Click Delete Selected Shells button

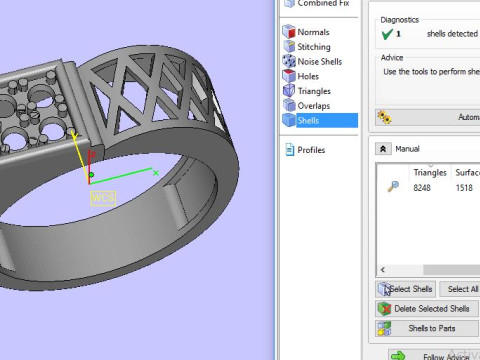(427, 309)
